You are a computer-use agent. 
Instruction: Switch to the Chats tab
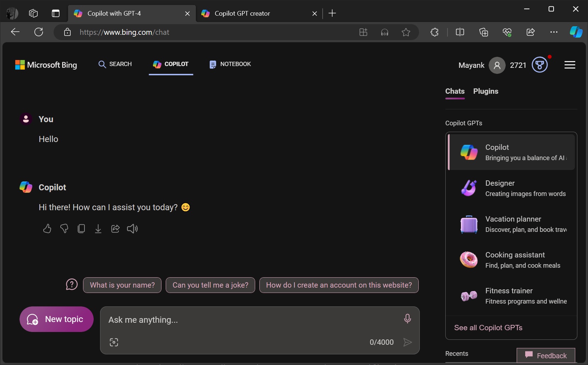coord(455,91)
